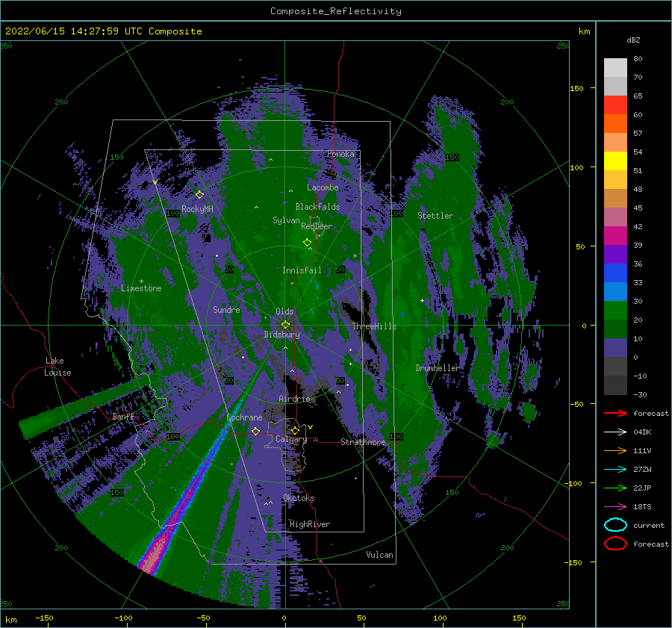Viewport: 672px width, 628px height.
Task: Click the asterisk marker above Limestone
Action: point(141,282)
